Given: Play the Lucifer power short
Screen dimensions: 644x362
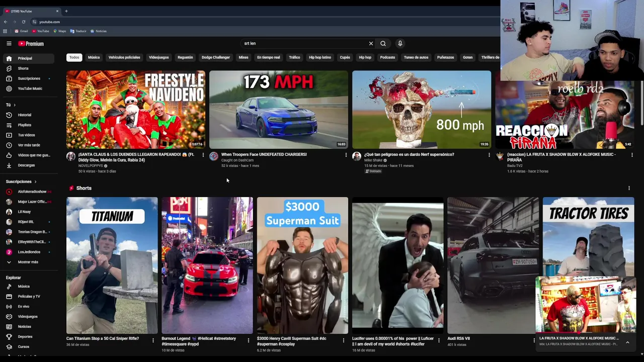Looking at the screenshot, I should 397,265.
